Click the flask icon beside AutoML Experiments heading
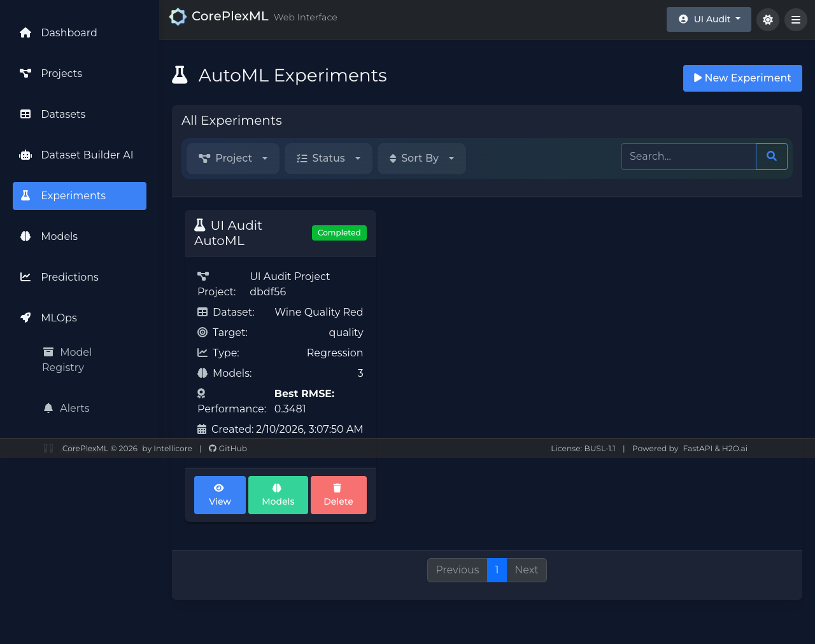This screenshot has width=815, height=644. [x=180, y=75]
